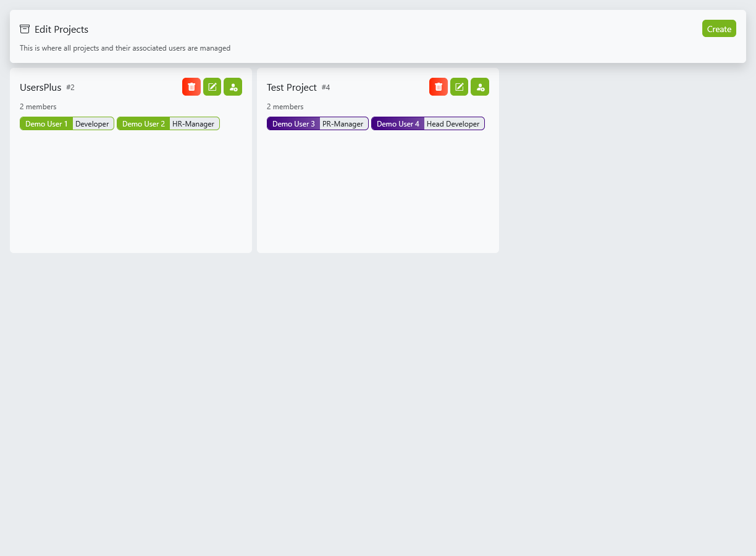Click the #2 project ID
The height and width of the screenshot is (556, 756).
70,88
